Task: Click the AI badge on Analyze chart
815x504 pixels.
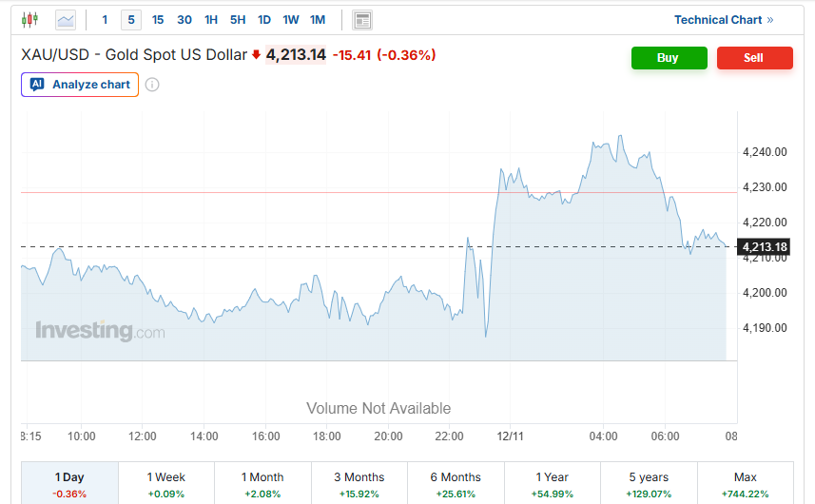Action: [x=37, y=85]
